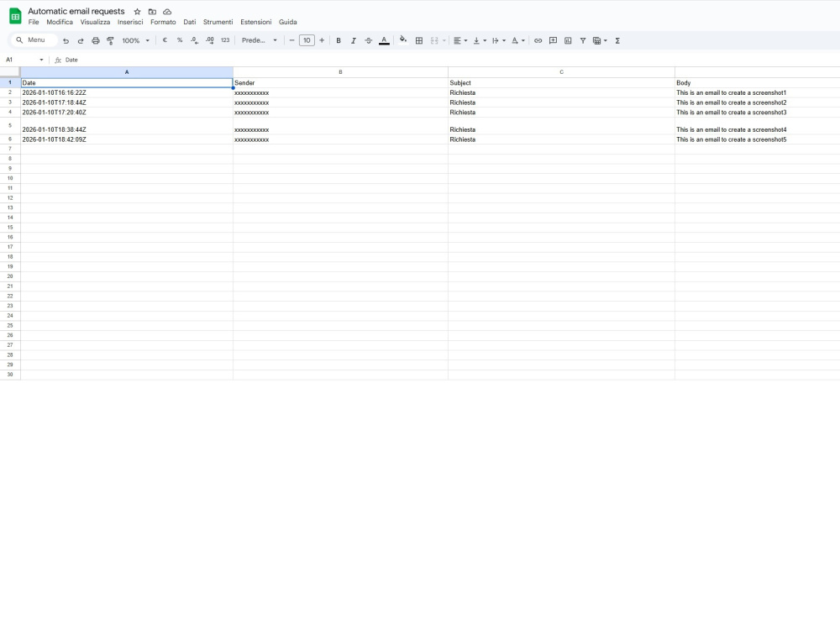This screenshot has height=630, width=840.
Task: Open the Strumenti menu
Action: (218, 23)
